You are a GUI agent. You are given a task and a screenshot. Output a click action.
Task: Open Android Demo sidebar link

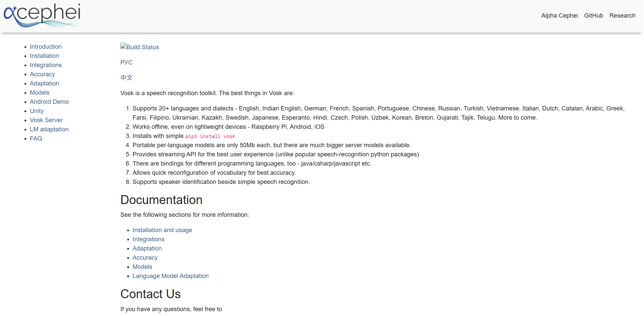[49, 102]
